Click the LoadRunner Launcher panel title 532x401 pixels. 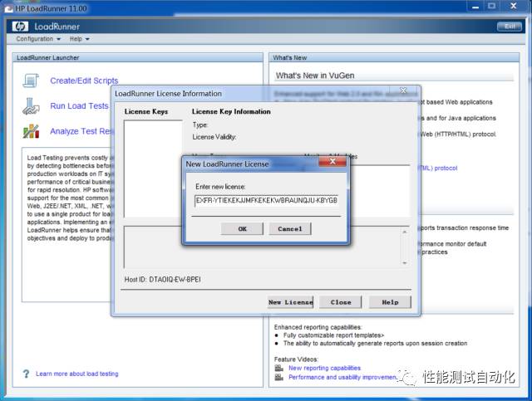point(48,57)
